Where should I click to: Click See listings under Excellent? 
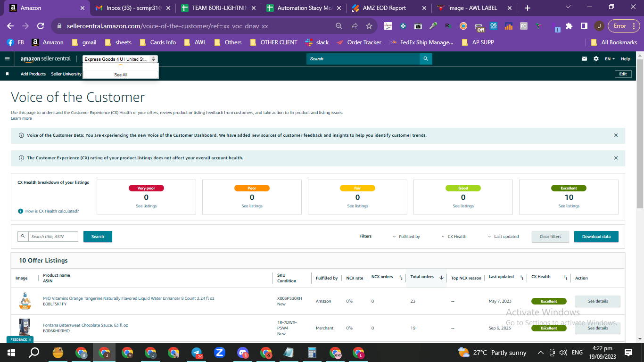pyautogui.click(x=569, y=206)
